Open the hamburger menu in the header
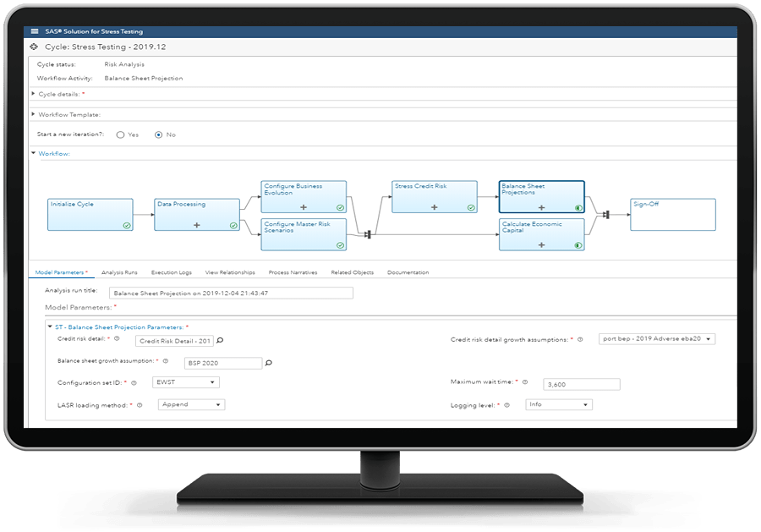 pos(35,31)
